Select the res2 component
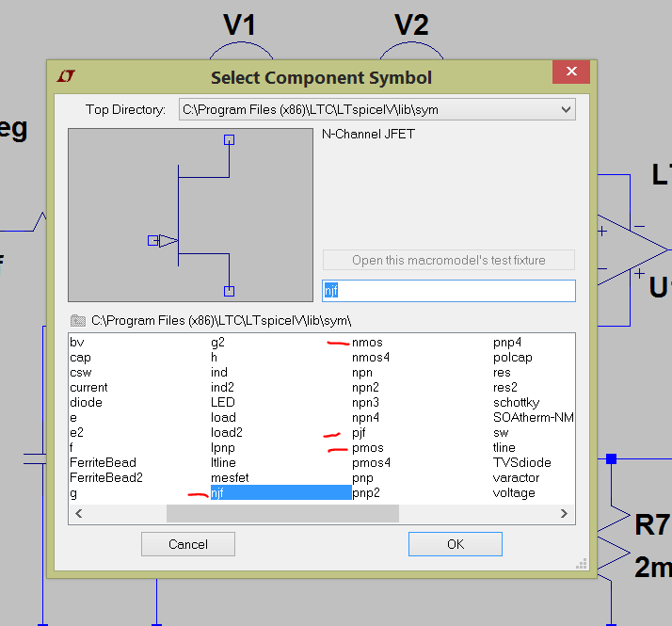Image resolution: width=672 pixels, height=626 pixels. click(505, 387)
